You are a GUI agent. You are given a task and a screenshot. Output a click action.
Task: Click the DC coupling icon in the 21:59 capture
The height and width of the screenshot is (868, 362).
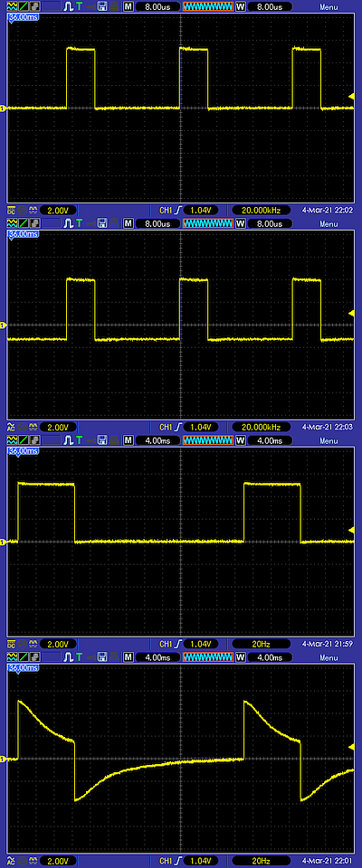pos(11,645)
